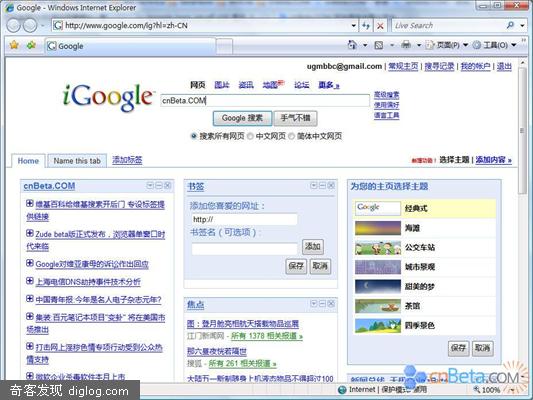This screenshot has height=400, width=533.
Task: Open the Favorites Center star icon
Action: coord(14,45)
